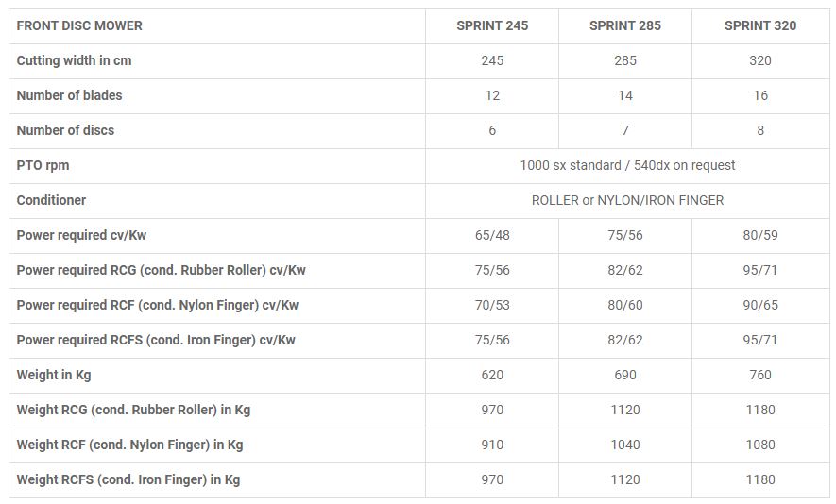Click the SPRINT 285 column header
The image size is (836, 504).
tap(624, 25)
